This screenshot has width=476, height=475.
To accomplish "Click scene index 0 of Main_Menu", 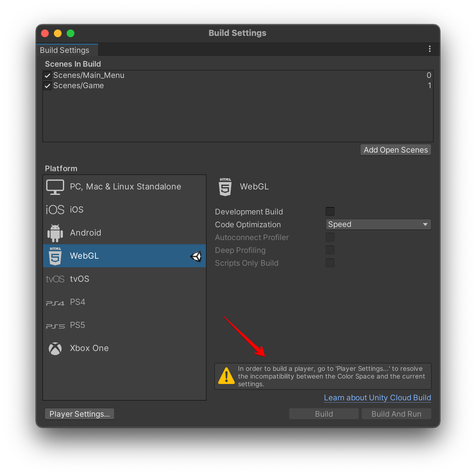I will pyautogui.click(x=429, y=75).
